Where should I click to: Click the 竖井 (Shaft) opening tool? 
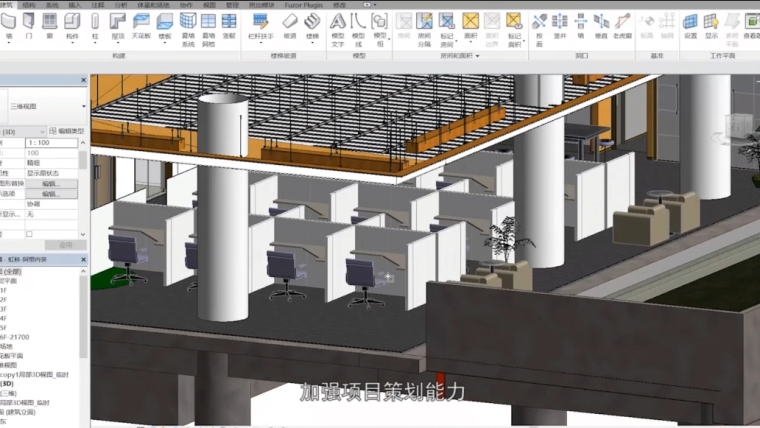tap(559, 24)
